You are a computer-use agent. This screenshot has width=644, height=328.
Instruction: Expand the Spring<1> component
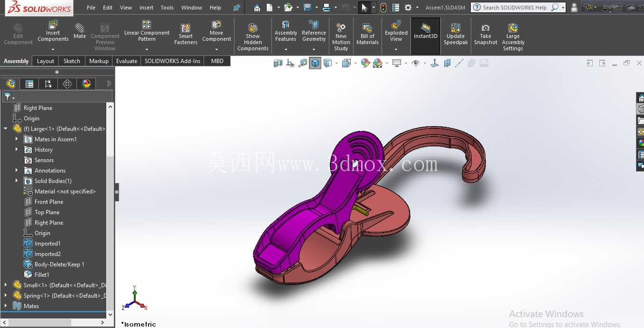point(6,295)
